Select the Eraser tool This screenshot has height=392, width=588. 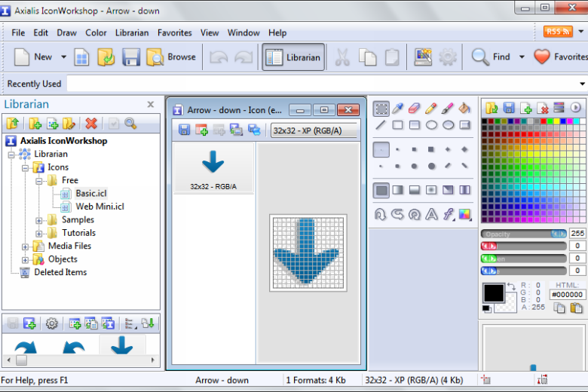click(414, 109)
